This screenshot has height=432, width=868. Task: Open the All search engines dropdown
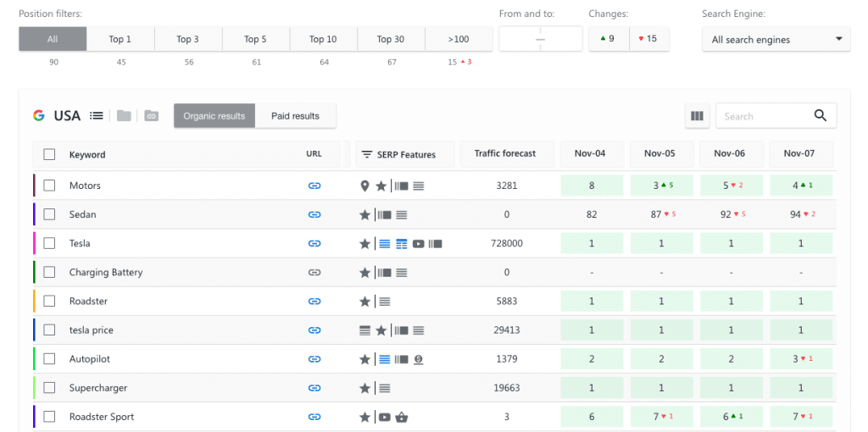click(776, 39)
